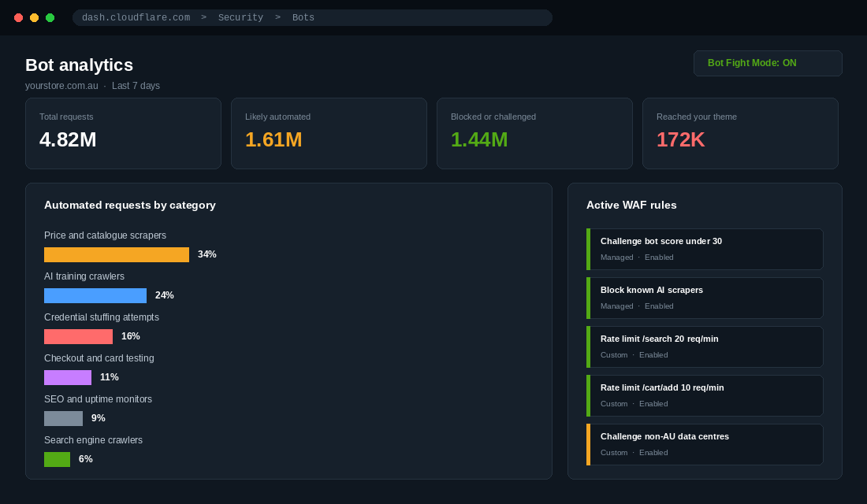This screenshot has width=867, height=504.
Task: Open the Rate limit /search 20 req/min rule
Action: pos(705,346)
